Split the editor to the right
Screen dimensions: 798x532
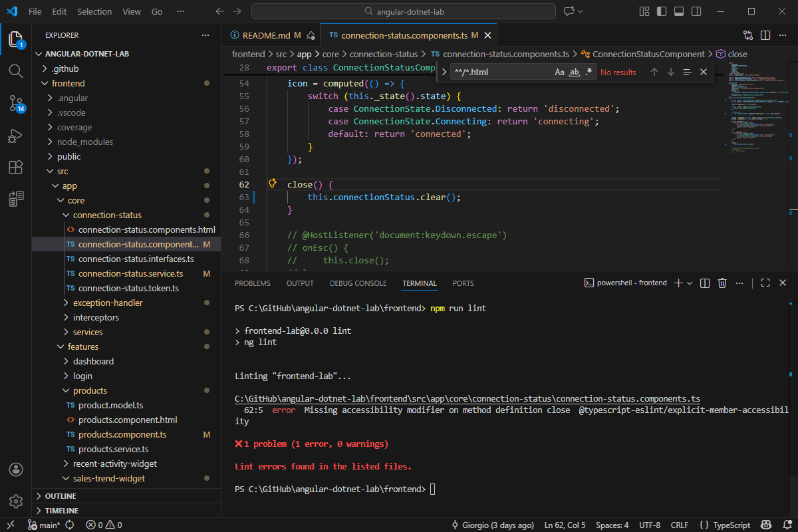(x=765, y=35)
